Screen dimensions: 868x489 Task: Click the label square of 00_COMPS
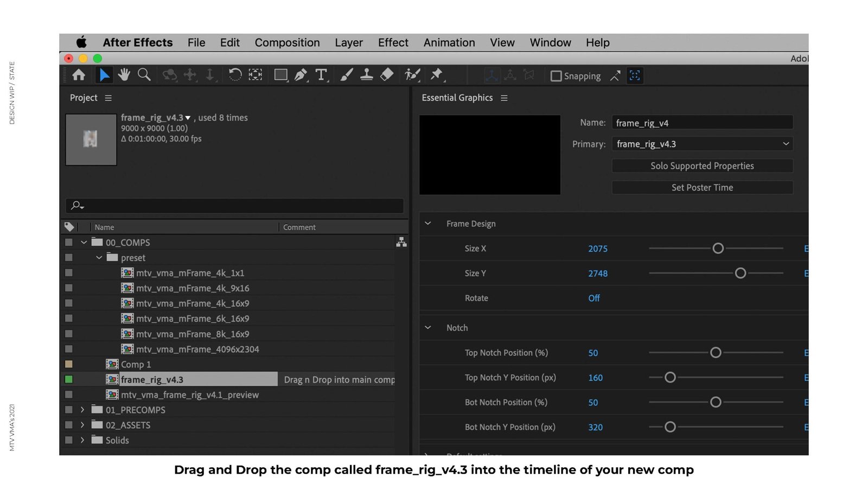click(x=69, y=243)
